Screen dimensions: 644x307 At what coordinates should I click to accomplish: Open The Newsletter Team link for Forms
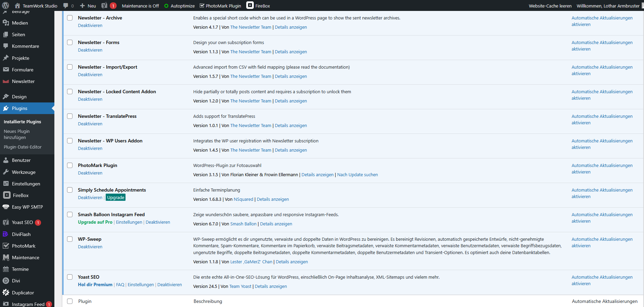pyautogui.click(x=251, y=52)
